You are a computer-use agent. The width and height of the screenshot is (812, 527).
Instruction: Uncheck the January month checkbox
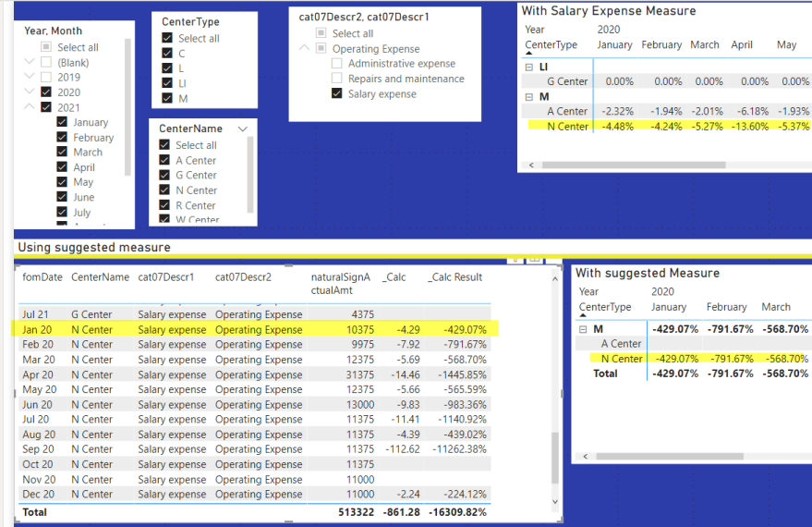coord(62,122)
